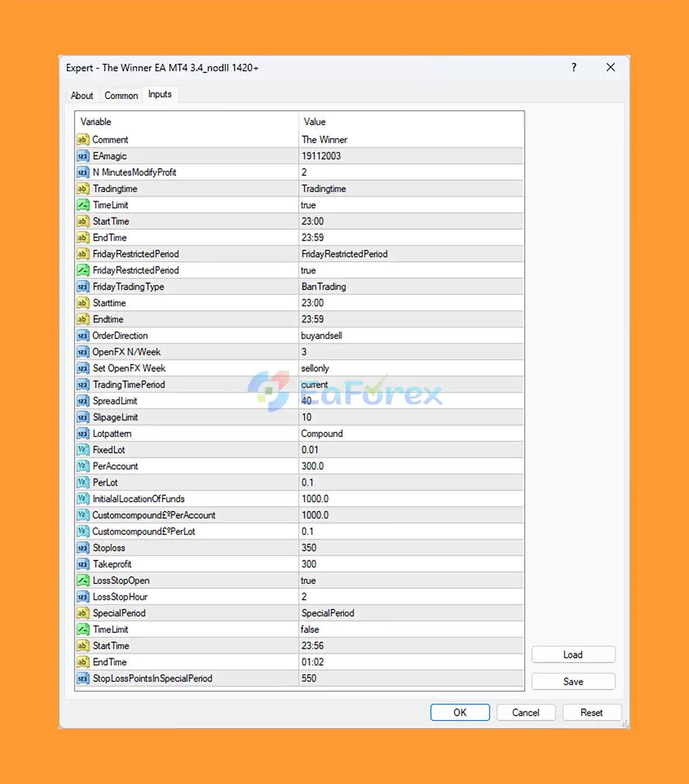689x784 pixels.
Task: Reset inputs with the Reset button
Action: pyautogui.click(x=592, y=712)
